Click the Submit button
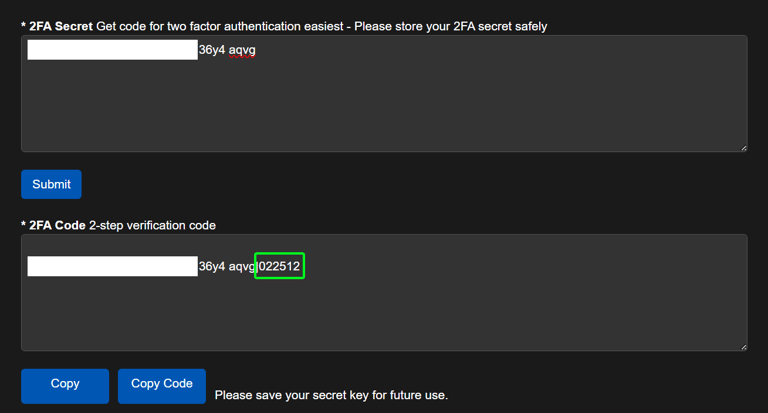 coord(51,184)
